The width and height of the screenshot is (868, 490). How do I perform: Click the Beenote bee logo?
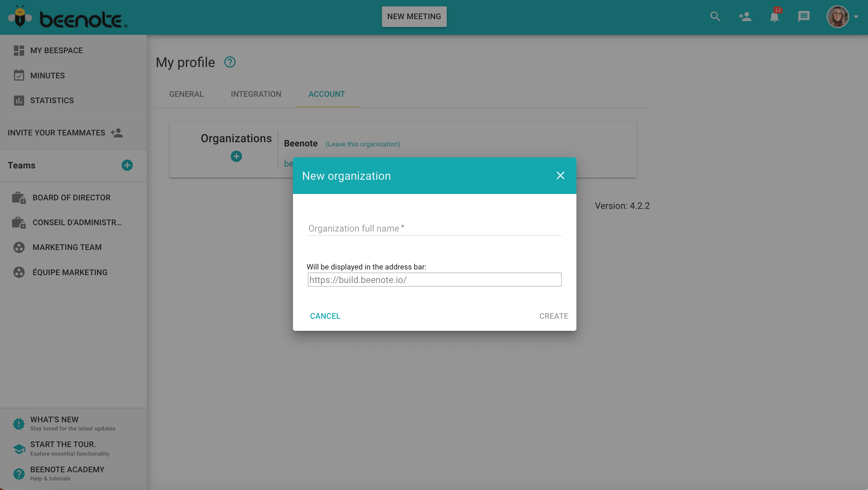[x=67, y=17]
